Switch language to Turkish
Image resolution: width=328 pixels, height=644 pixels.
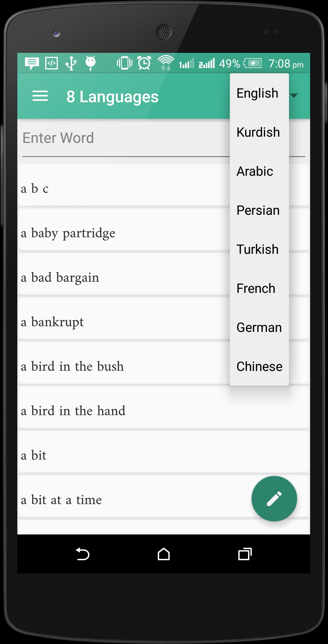tap(258, 249)
